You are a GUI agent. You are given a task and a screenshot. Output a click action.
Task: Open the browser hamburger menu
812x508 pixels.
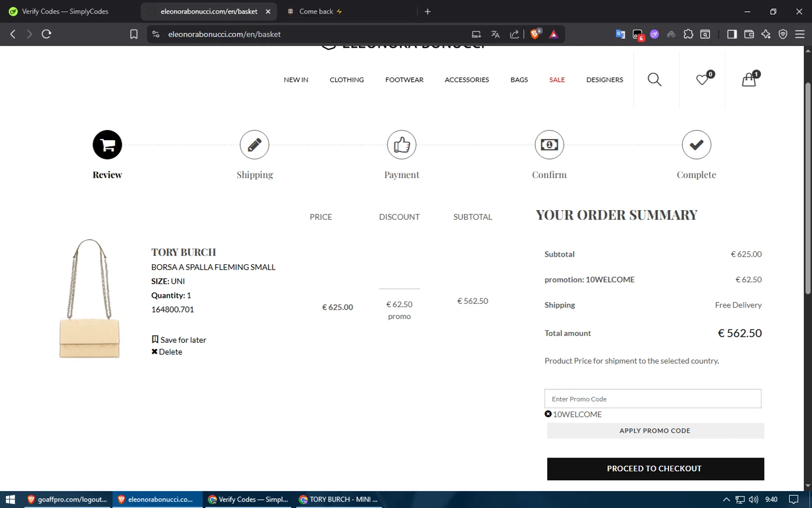click(x=800, y=34)
